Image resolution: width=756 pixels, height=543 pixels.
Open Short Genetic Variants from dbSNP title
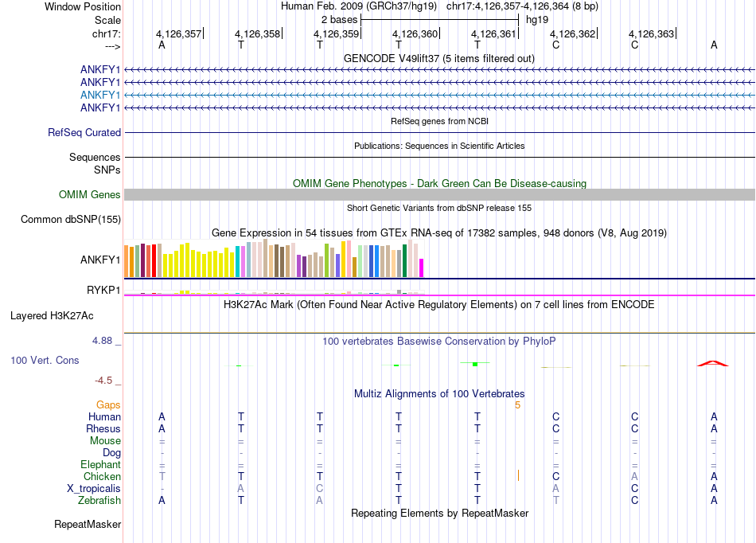tap(439, 208)
